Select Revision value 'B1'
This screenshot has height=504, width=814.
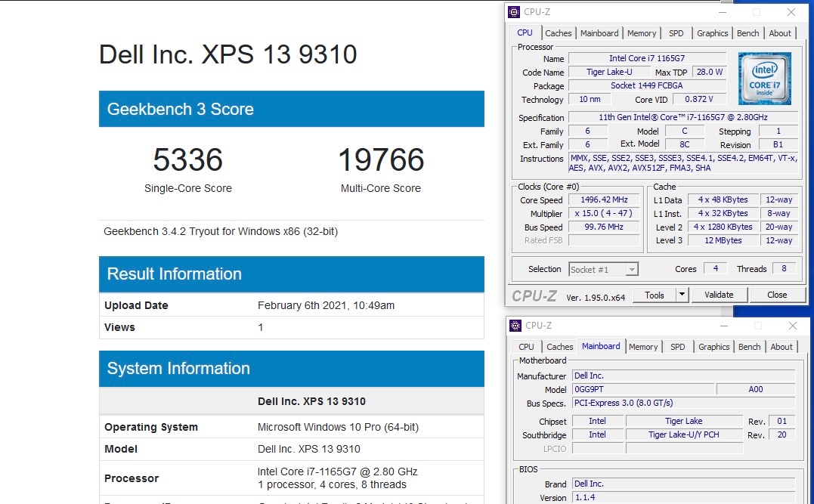(778, 144)
